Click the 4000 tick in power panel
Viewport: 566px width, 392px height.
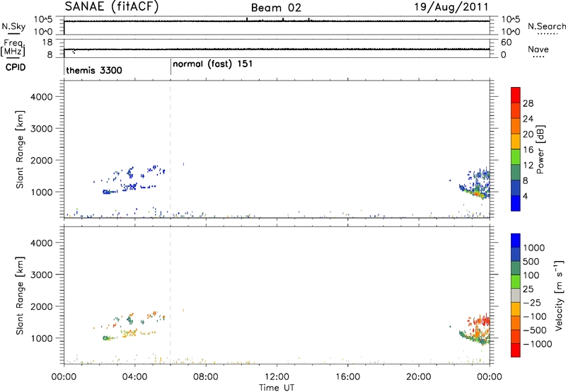pos(42,97)
